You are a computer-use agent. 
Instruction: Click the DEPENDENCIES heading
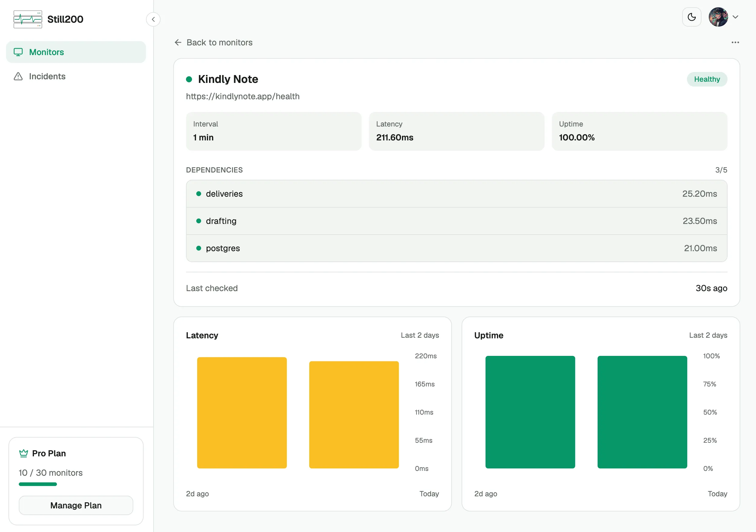pos(214,170)
